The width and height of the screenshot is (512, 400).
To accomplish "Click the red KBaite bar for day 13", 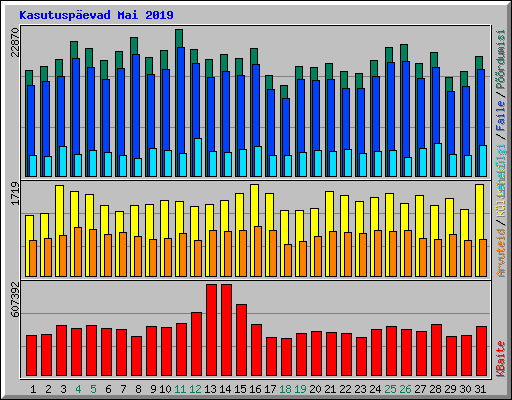I will 211,330.
